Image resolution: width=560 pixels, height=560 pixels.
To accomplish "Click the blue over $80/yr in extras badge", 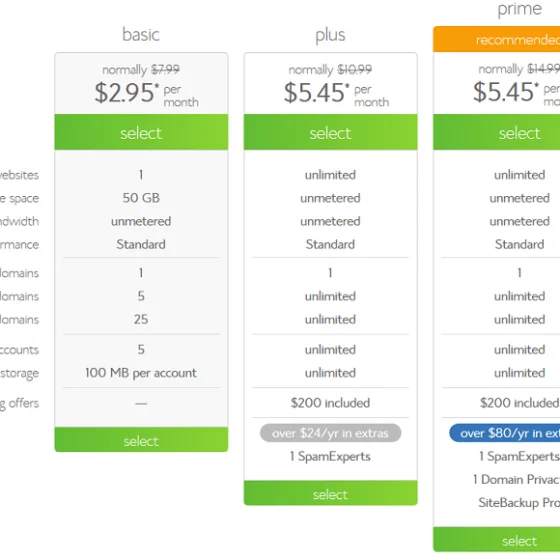I will coord(505,433).
